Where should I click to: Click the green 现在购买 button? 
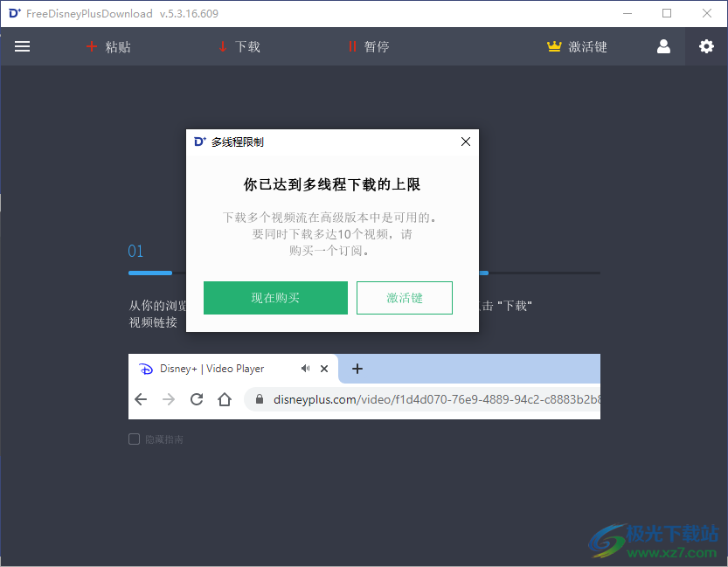[275, 297]
